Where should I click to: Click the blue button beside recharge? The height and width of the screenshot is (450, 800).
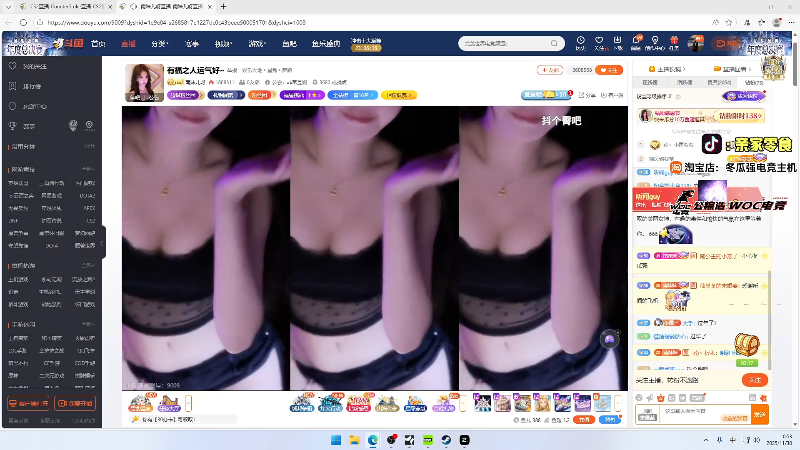click(x=609, y=419)
